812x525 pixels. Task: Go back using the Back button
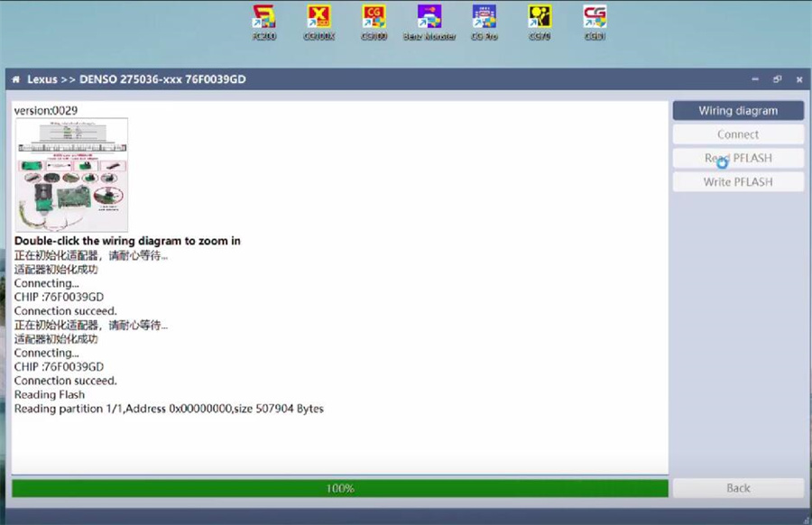point(737,488)
